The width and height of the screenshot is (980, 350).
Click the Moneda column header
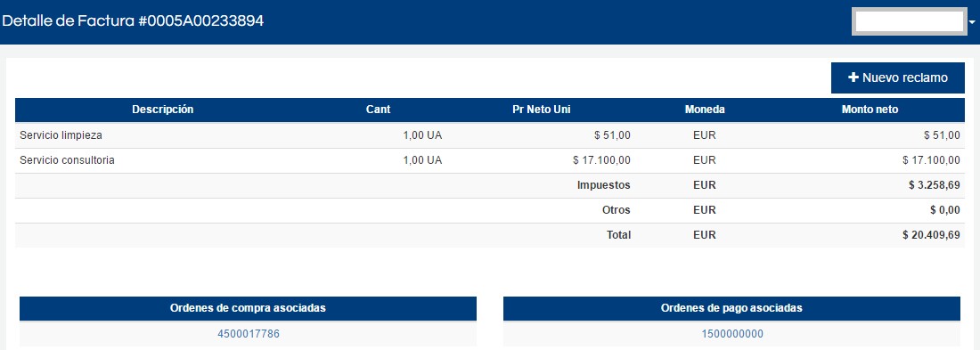[x=705, y=110]
